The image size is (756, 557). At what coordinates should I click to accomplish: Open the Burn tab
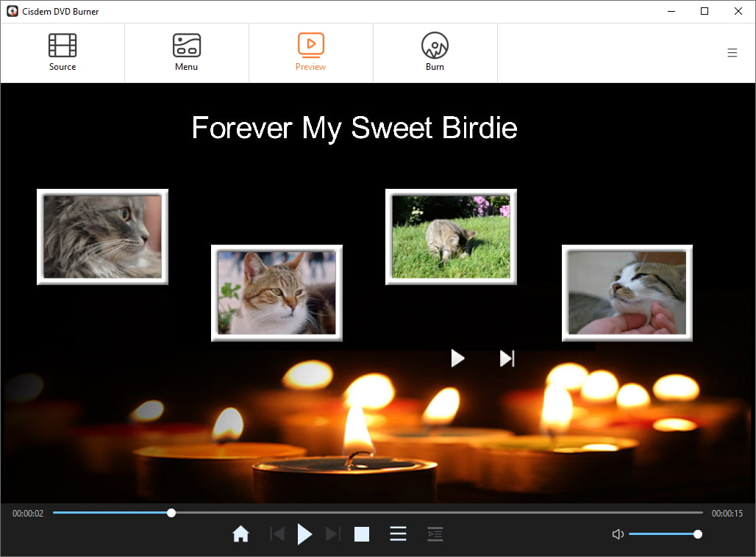tap(435, 52)
